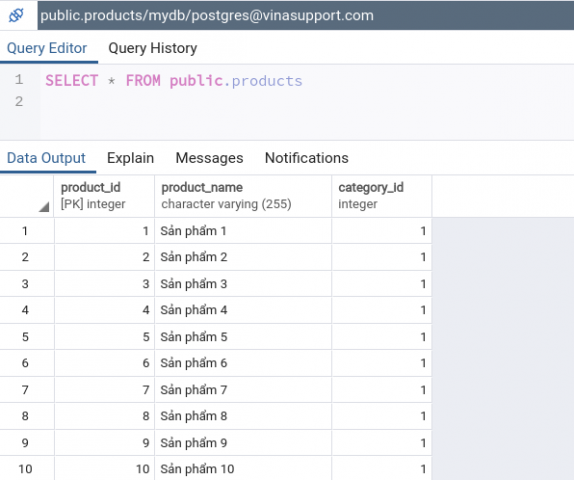The image size is (574, 480).
Task: Click the connection string public.products/mydb title bar
Action: pyautogui.click(x=207, y=15)
